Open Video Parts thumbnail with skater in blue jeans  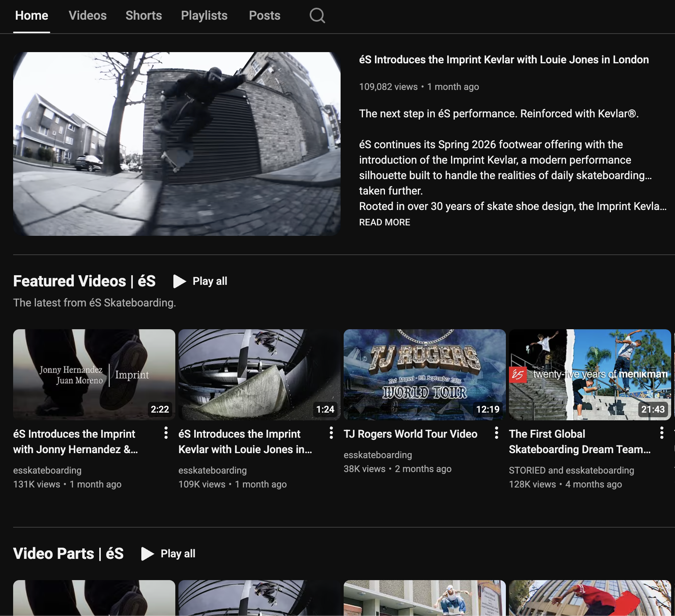point(425,598)
